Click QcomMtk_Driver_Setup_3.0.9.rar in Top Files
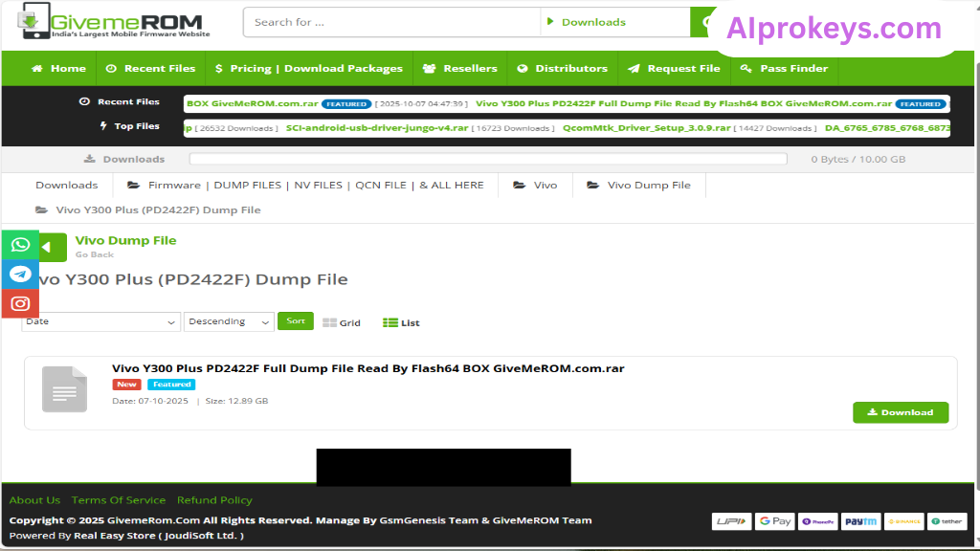 (x=646, y=128)
